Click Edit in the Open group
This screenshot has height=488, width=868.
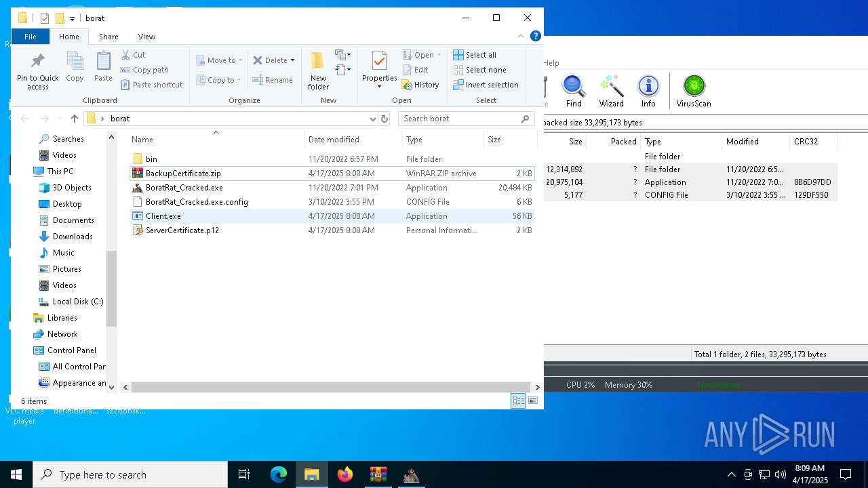415,70
